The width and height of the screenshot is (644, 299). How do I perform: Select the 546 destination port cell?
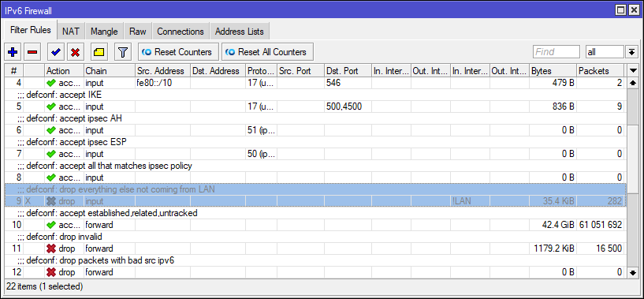click(348, 83)
